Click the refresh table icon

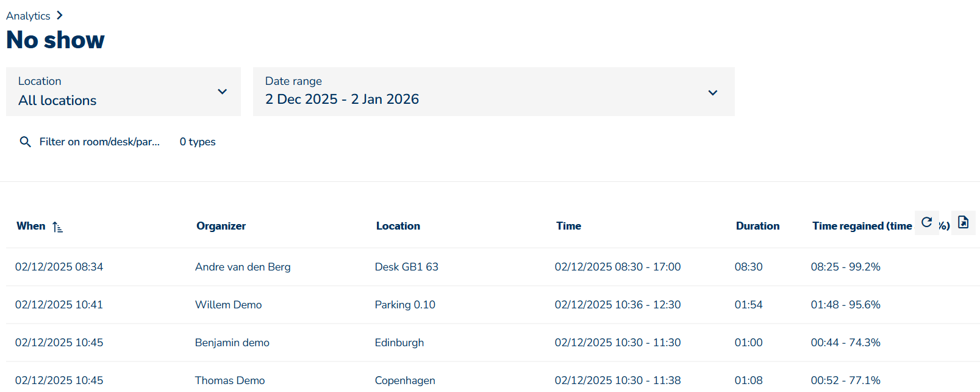coord(926,222)
